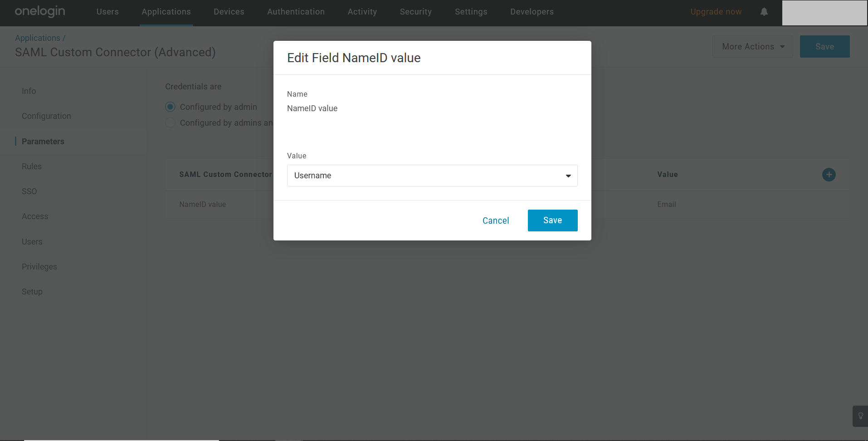Open the Value dropdown showing Username

tap(432, 176)
